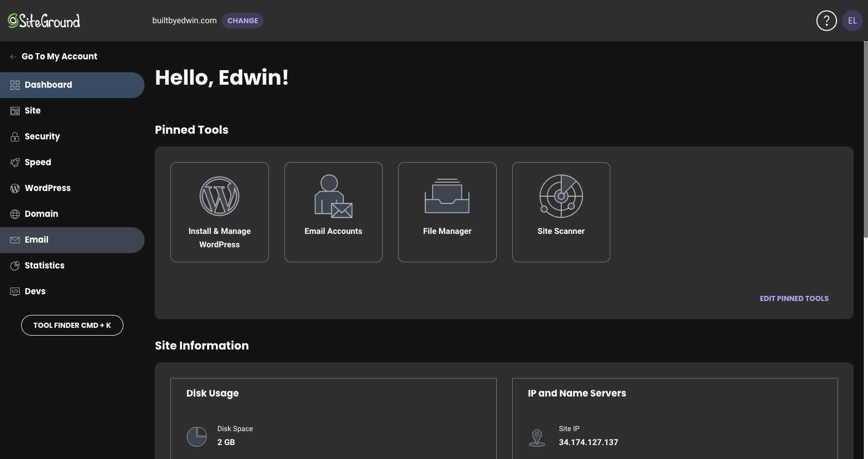Expand the Speed sidebar section

pyautogui.click(x=38, y=162)
